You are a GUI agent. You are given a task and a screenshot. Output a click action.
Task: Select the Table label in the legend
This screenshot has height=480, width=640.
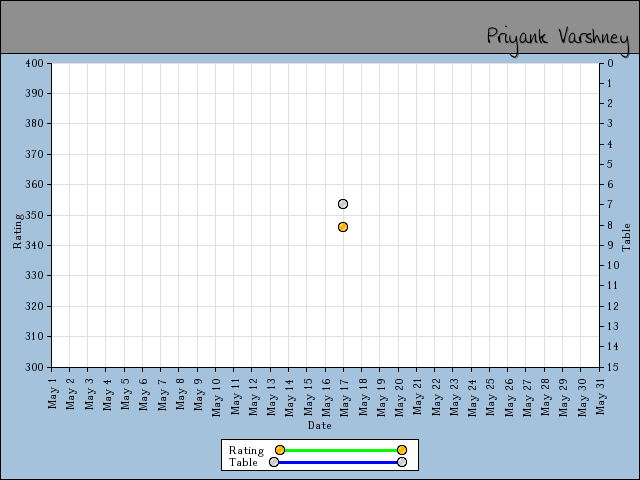click(x=243, y=462)
